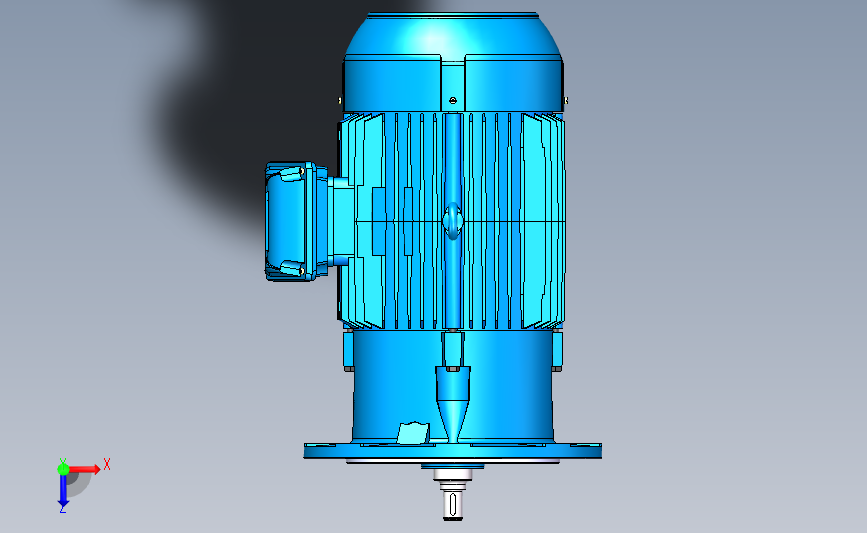Viewport: 867px width, 533px height.
Task: Click the green Y axis dot of the triad
Action: pyautogui.click(x=63, y=469)
